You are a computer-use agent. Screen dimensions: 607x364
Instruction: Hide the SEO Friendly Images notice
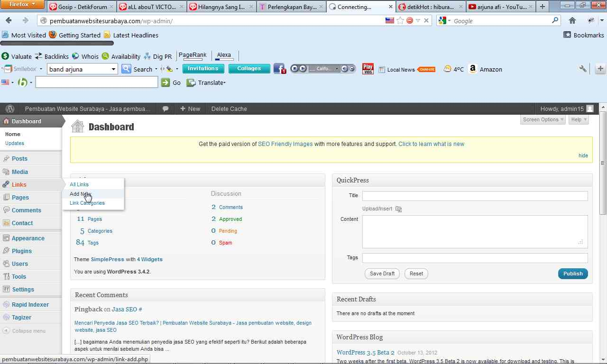click(x=583, y=155)
